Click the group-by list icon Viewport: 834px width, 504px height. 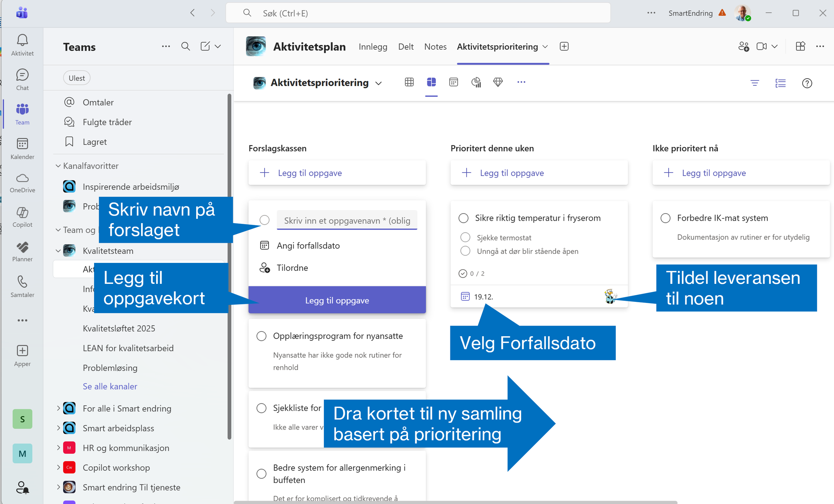pyautogui.click(x=780, y=83)
